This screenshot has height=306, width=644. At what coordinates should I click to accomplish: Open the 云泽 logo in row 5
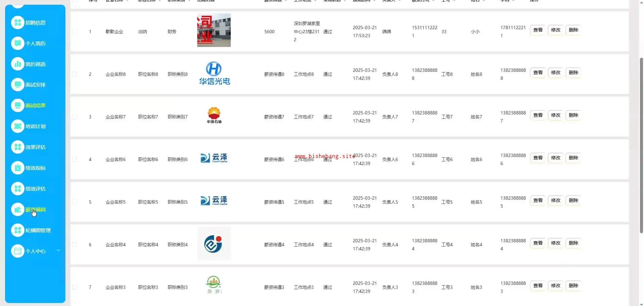214,200
